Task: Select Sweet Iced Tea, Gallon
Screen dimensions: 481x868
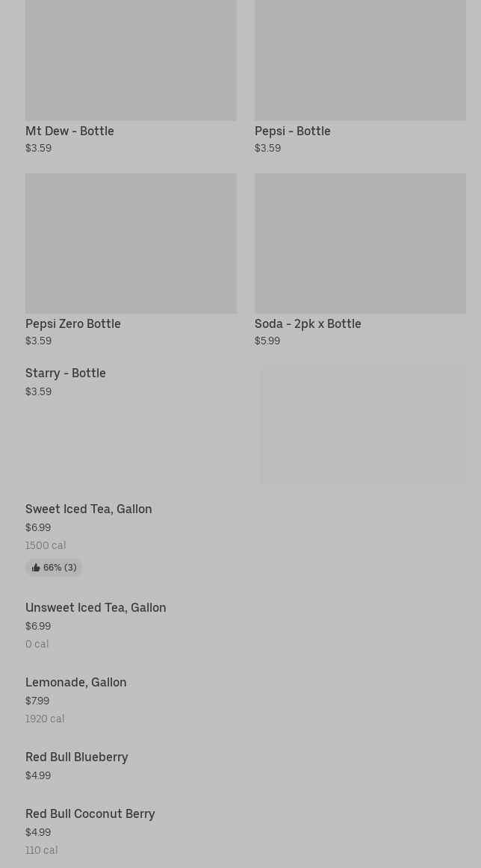Action: 88,509
